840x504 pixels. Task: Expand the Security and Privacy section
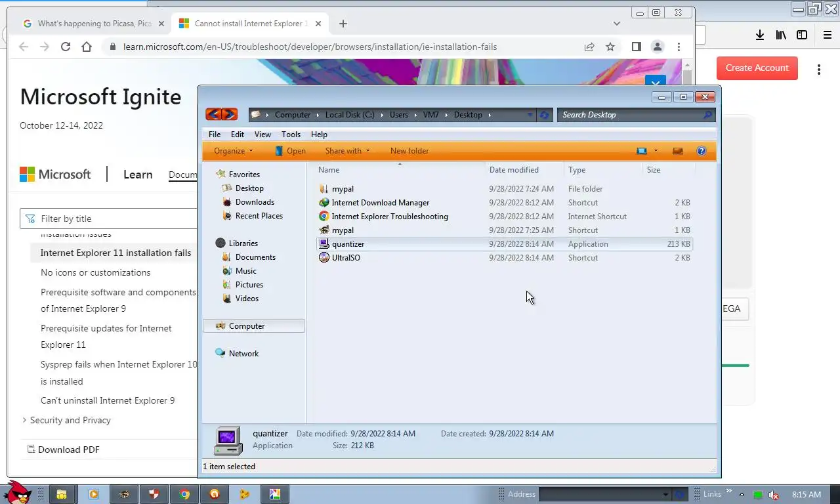[24, 420]
